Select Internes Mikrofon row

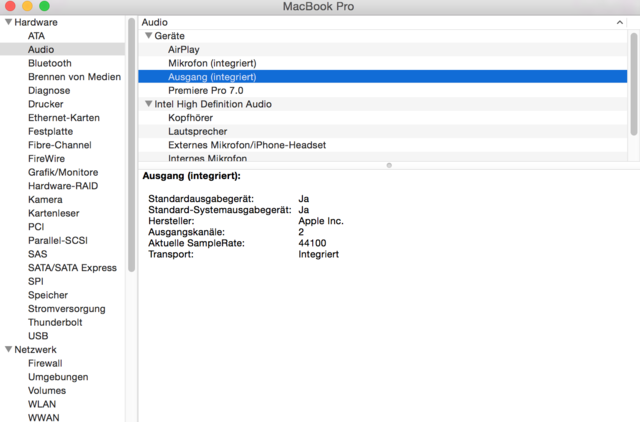(382, 158)
